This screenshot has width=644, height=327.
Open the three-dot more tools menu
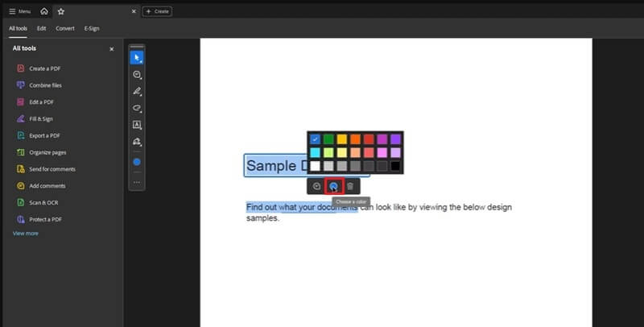coord(137,182)
